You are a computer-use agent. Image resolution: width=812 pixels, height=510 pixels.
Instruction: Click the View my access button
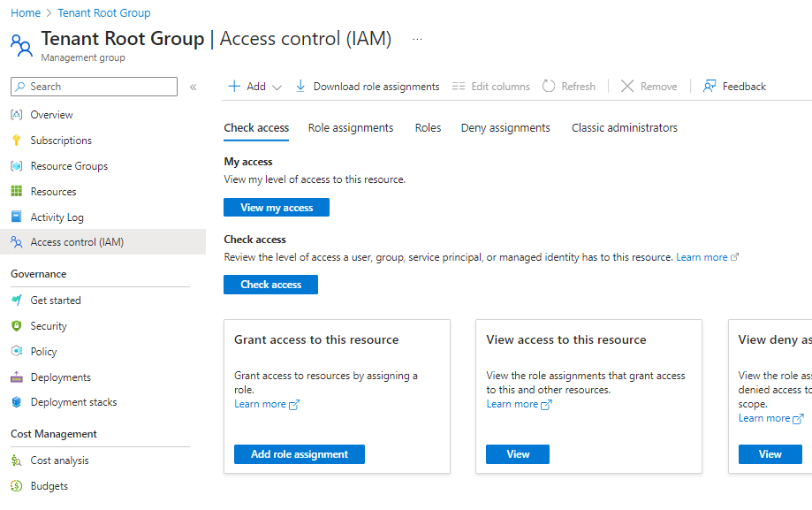tap(277, 208)
